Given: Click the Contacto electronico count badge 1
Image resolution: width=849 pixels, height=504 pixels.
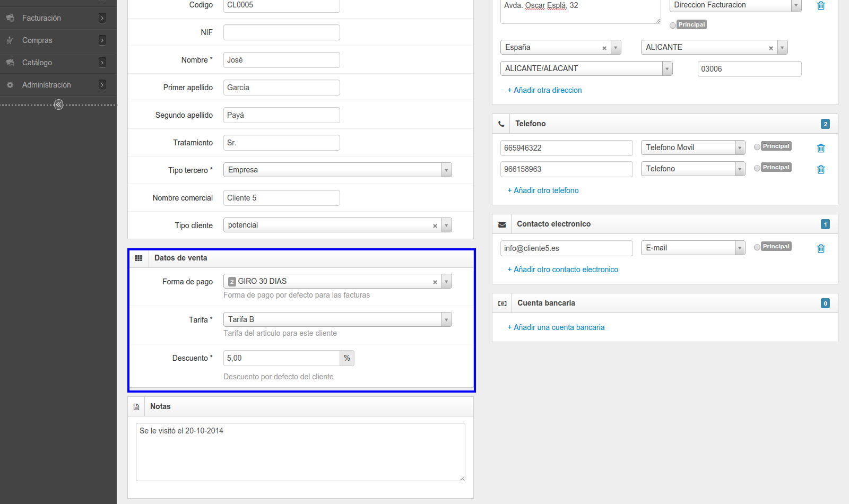Looking at the screenshot, I should tap(825, 224).
